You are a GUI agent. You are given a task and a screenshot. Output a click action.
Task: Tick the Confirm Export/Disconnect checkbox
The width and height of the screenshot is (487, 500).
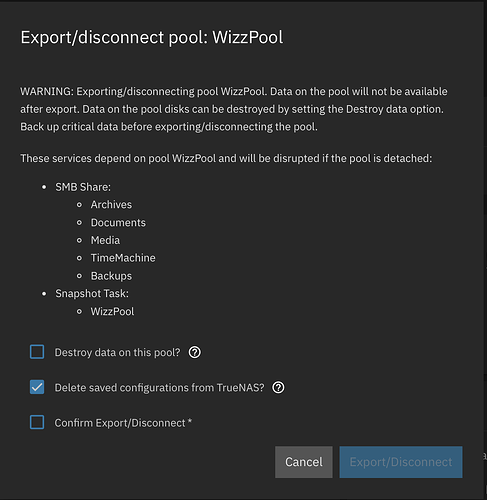[37, 422]
